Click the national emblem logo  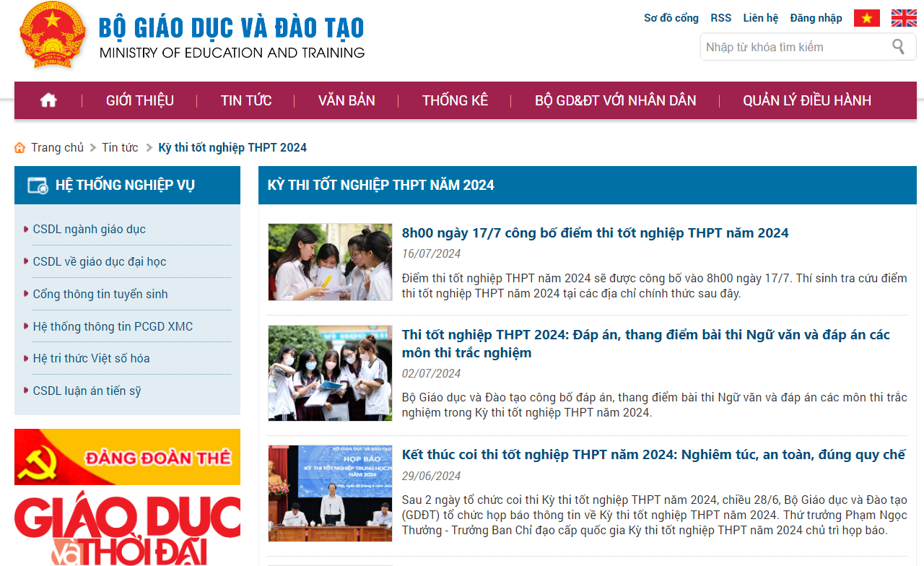pyautogui.click(x=53, y=35)
